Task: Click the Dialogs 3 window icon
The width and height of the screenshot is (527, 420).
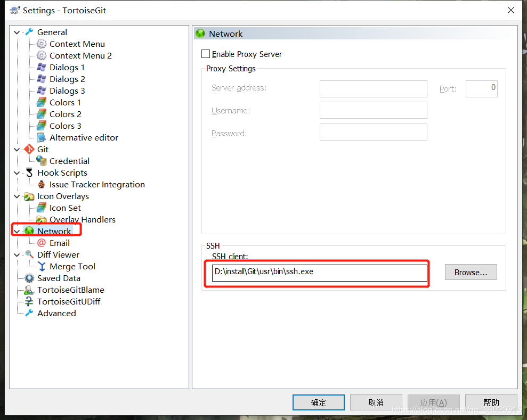Action: [x=42, y=90]
